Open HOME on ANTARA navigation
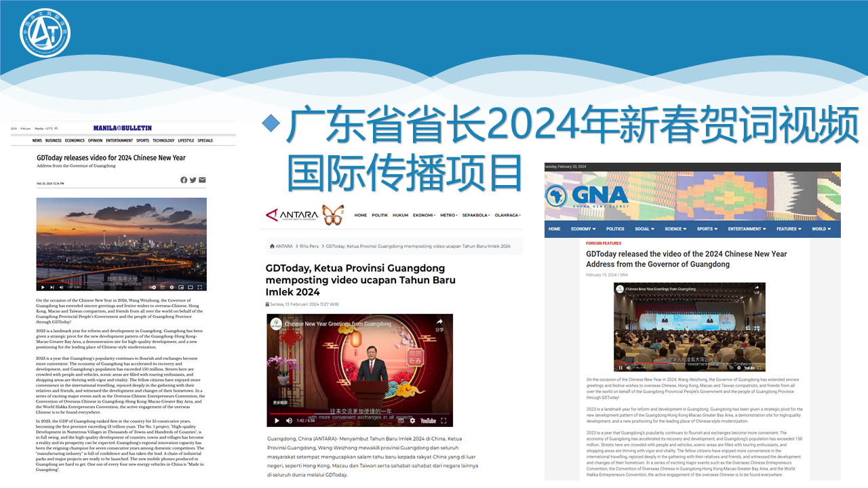The image size is (868, 488). coord(361,216)
